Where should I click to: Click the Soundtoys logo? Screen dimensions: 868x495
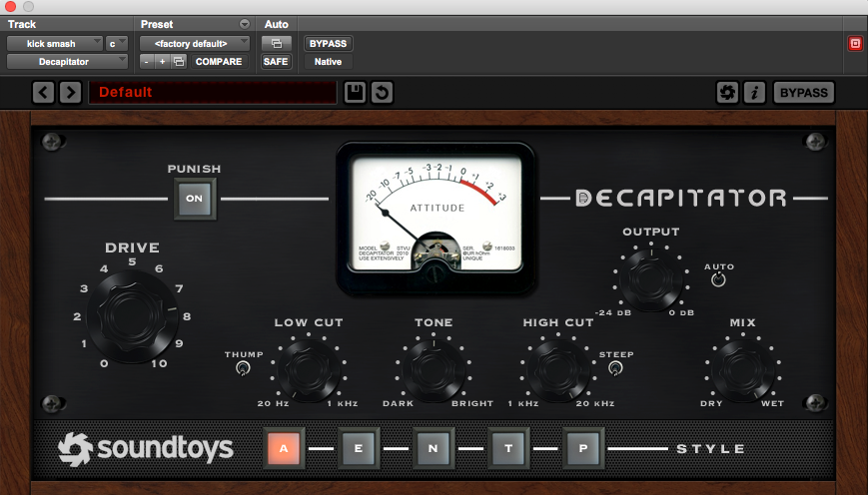(146, 449)
